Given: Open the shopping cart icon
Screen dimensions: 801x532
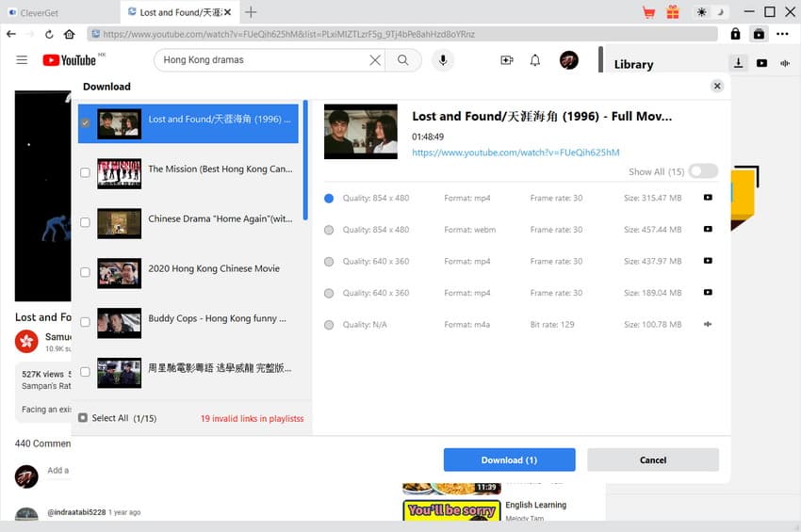Looking at the screenshot, I should (648, 12).
